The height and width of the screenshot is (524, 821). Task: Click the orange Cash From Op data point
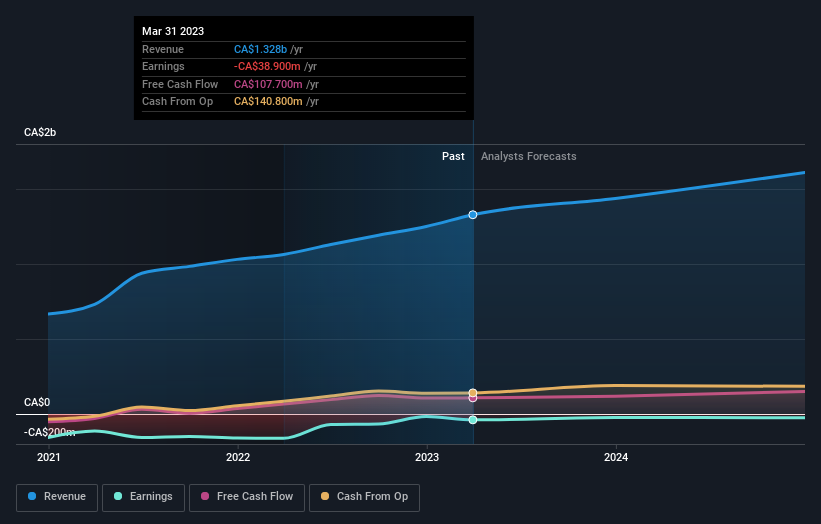473,392
